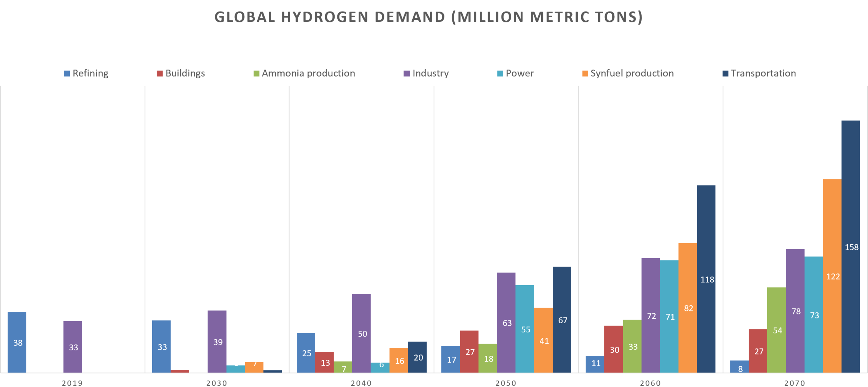The image size is (868, 387).
Task: Select the 'Power' legend label
Action: [x=520, y=73]
